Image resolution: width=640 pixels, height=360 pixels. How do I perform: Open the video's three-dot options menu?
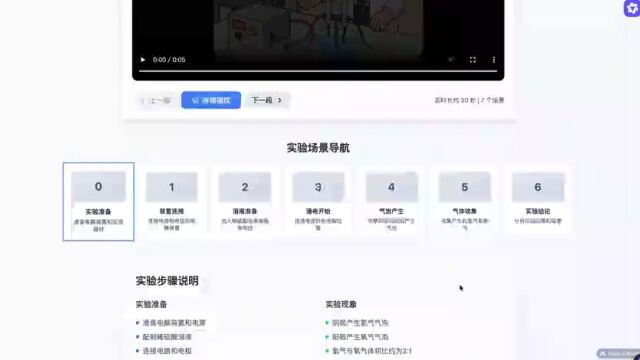(494, 60)
